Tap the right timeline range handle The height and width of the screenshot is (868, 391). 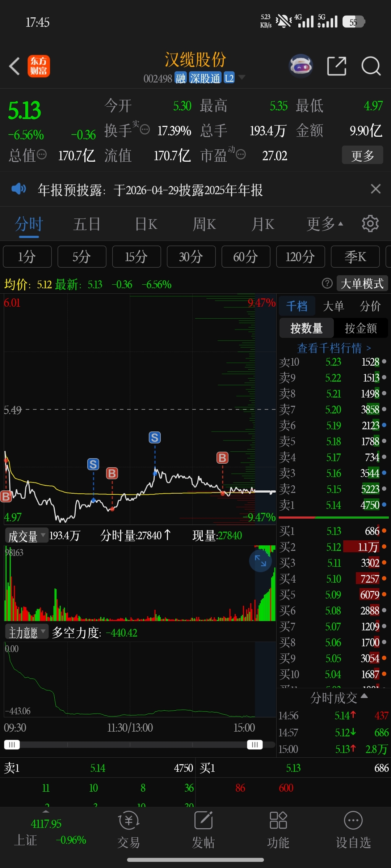click(255, 745)
